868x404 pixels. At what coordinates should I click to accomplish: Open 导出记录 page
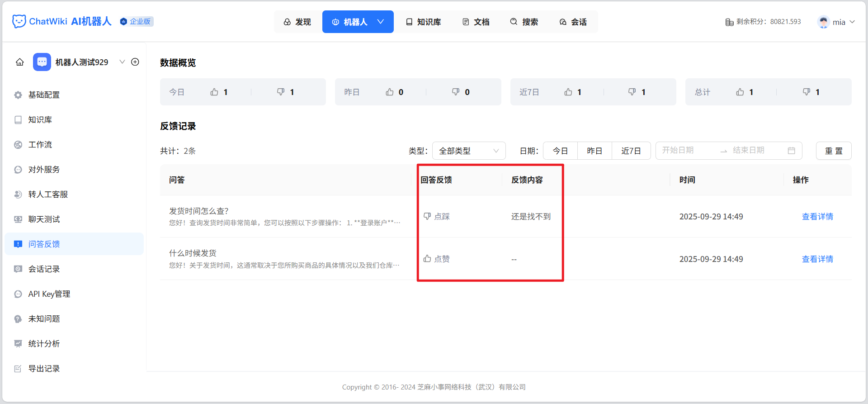[75, 368]
